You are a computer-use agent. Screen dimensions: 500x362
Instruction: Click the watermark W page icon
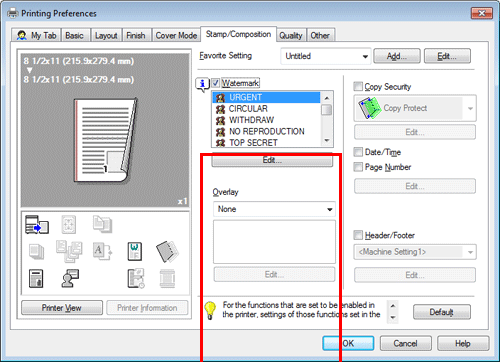[x=135, y=251]
